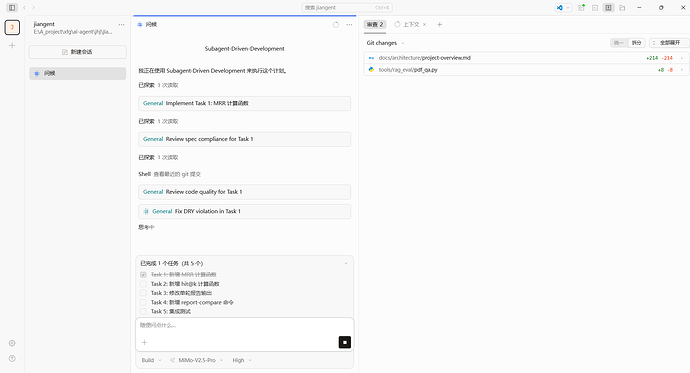Open the MiMo-V2.5-Pro model dropdown

tap(197, 360)
